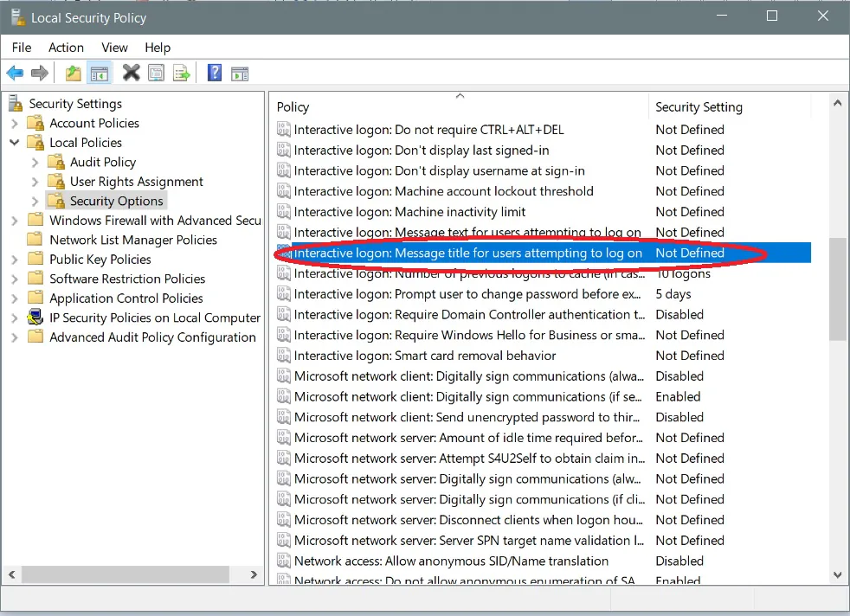Select the Security Options tree item
Viewport: 850px width, 616px height.
tap(116, 201)
